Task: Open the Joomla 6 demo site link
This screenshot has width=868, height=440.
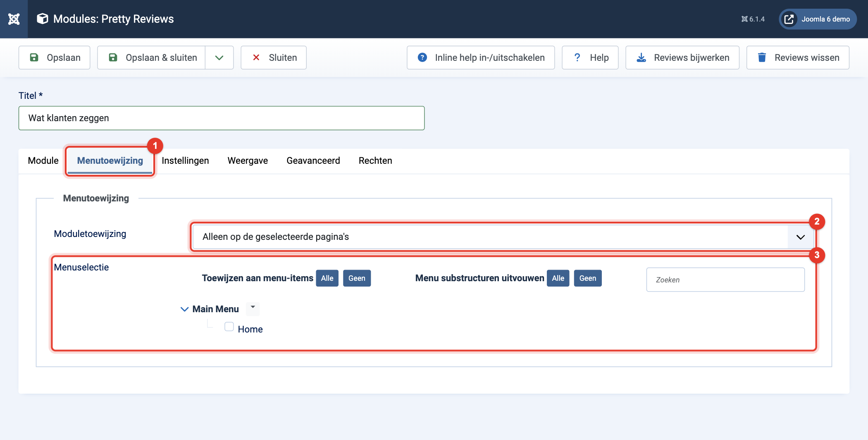Action: click(818, 19)
